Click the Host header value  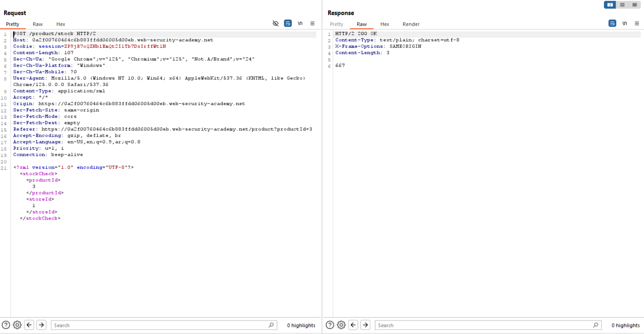(x=123, y=40)
